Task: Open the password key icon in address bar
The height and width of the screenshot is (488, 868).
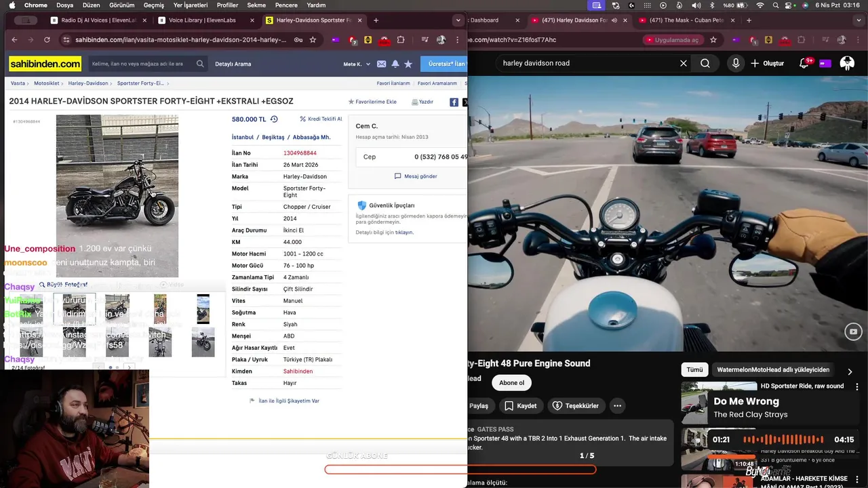Action: (298, 40)
